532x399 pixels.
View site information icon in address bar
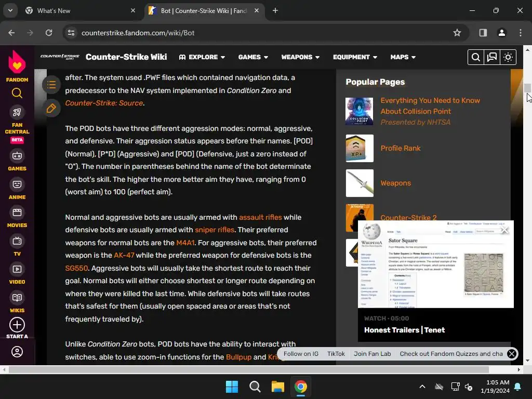point(71,33)
